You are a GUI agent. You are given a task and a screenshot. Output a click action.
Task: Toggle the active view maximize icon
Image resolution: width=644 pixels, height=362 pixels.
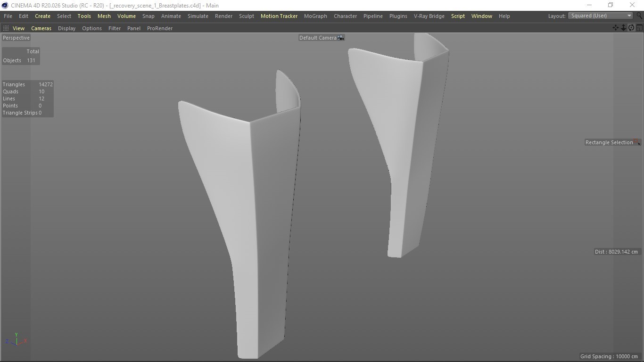click(639, 28)
